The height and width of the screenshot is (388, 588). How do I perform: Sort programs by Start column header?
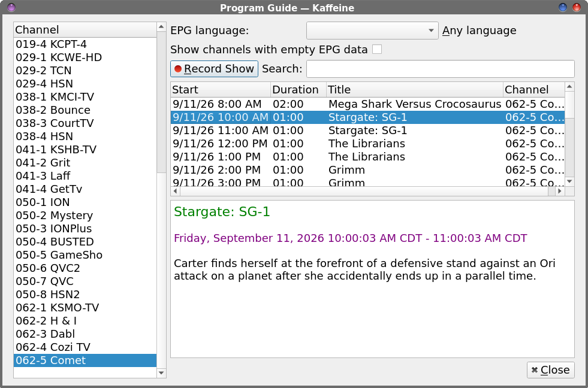pos(221,90)
